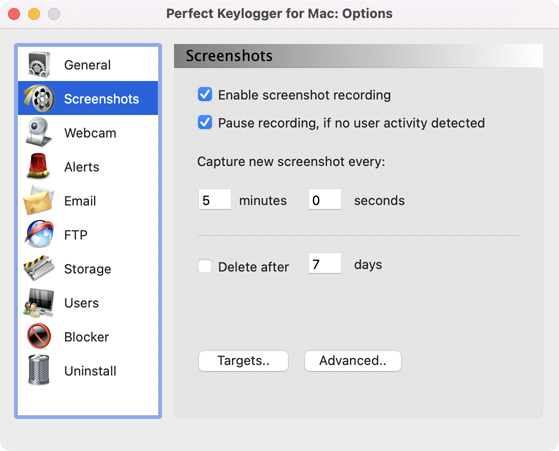Click the days input field
Viewport: 559px width, 451px height.
click(325, 263)
